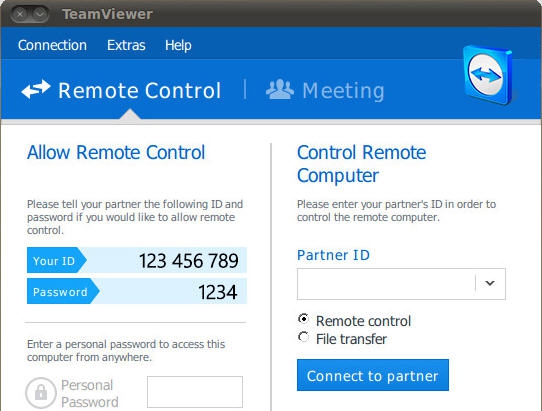Switch to the Remote Control tab
Image resolution: width=542 pixels, height=411 pixels.
[x=121, y=90]
